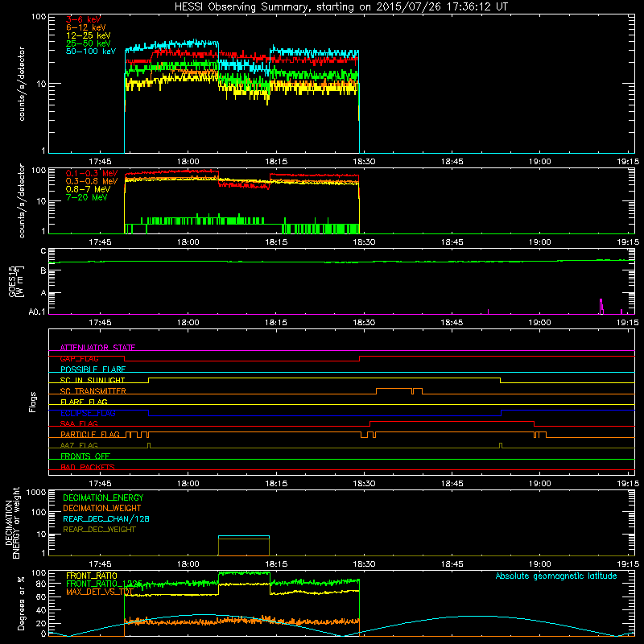
Task: Select 18:15 time label under decimation panel
Action: (276, 564)
